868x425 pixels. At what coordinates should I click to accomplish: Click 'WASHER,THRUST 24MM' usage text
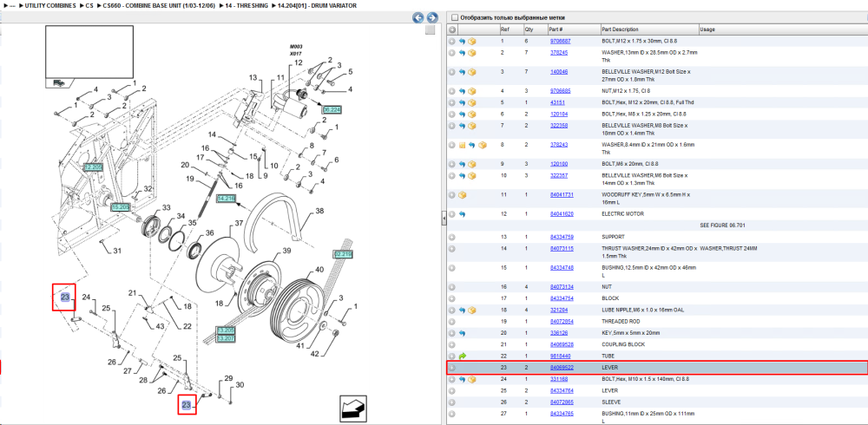[x=728, y=248]
